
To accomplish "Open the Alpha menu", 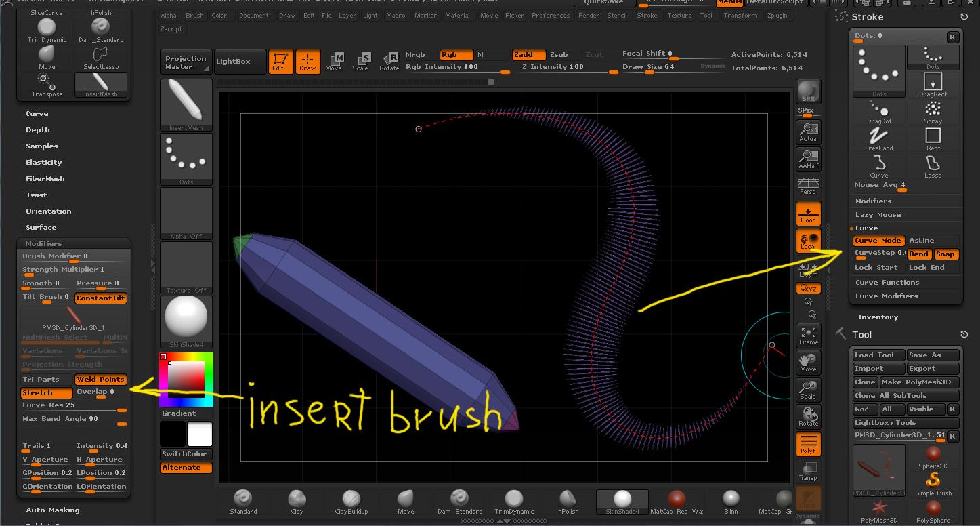I will click(x=169, y=16).
